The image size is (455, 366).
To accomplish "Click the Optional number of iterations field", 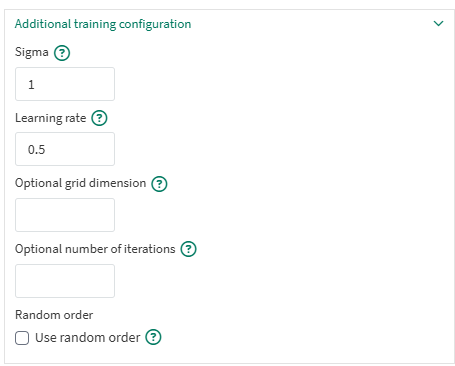I will click(x=65, y=281).
